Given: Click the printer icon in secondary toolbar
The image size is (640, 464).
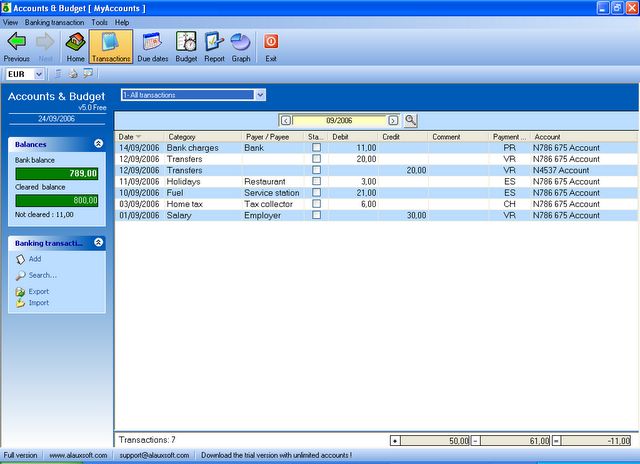Looking at the screenshot, I should click(73, 74).
